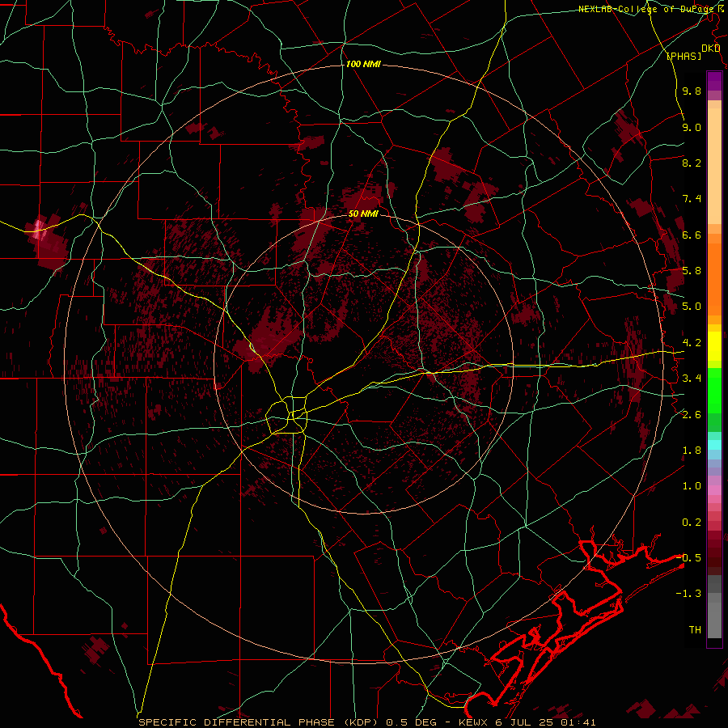Click the 7.4 legend value
Viewport: 728px width, 728px height.
click(692, 199)
